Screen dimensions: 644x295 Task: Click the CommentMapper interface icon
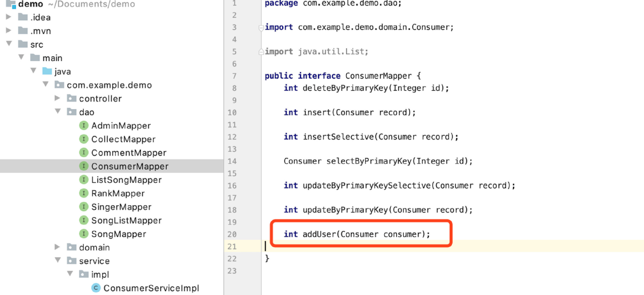[x=84, y=152]
